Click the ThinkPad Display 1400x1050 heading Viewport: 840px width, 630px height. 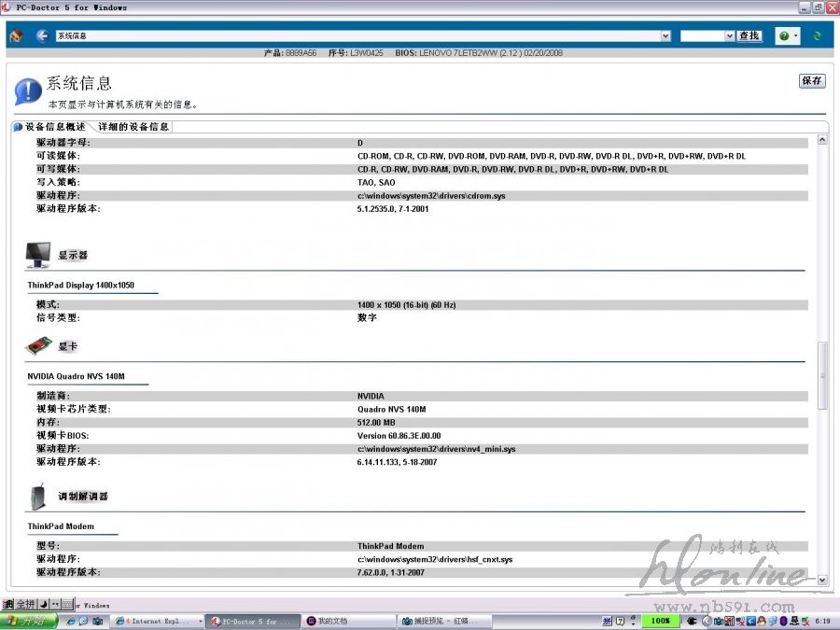point(81,285)
